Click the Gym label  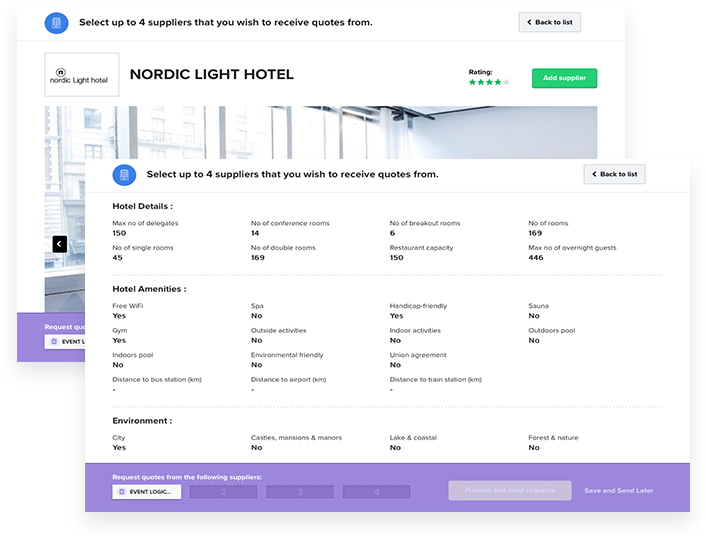[x=119, y=330]
